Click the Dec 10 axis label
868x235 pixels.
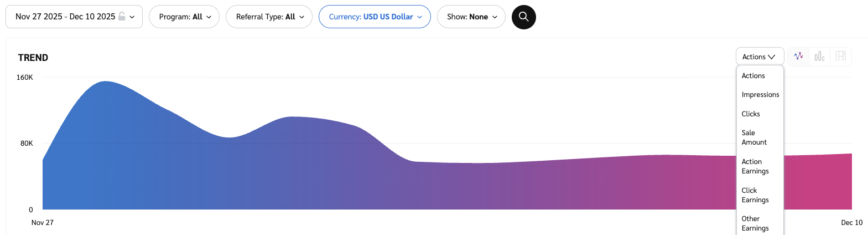(851, 223)
